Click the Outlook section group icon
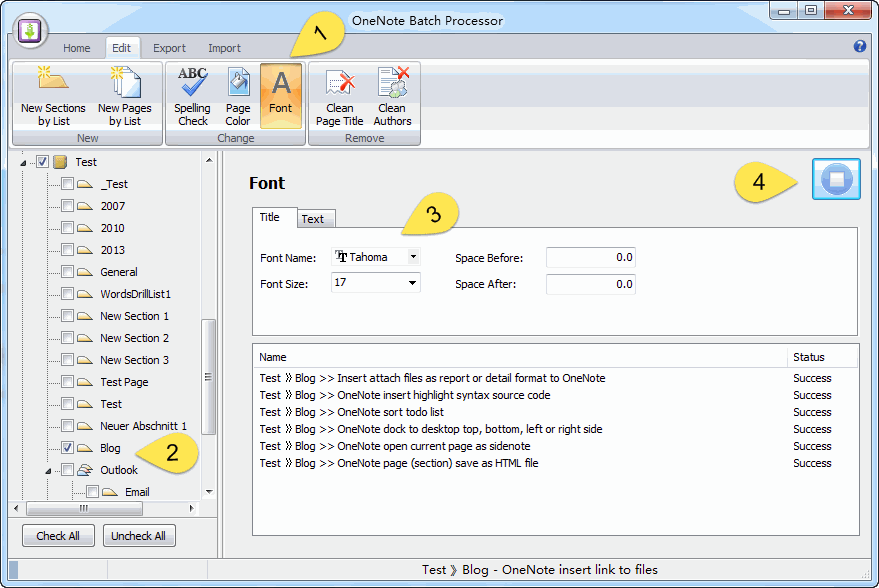Image resolution: width=879 pixels, height=588 pixels. tap(85, 470)
